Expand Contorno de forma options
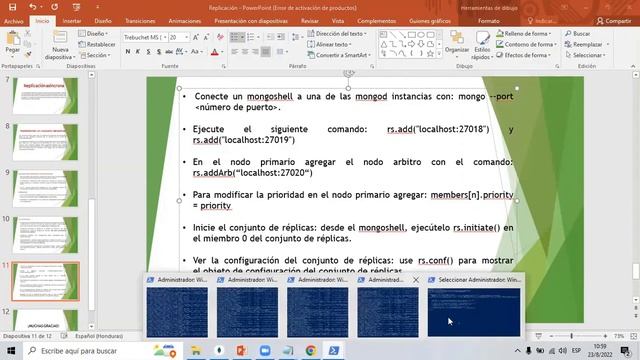Image resolution: width=640 pixels, height=360 pixels. click(527, 44)
